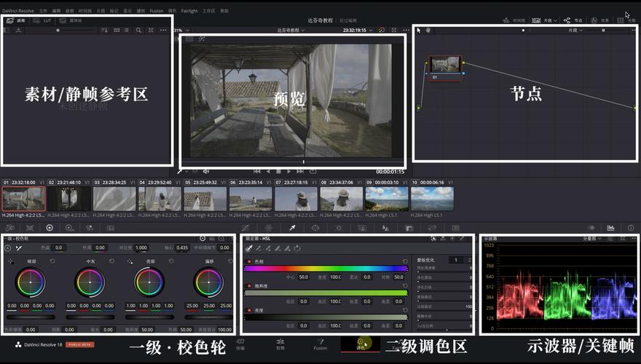Open the Qualifier eyedropper palette
This screenshot has height=364, width=641.
[x=292, y=228]
